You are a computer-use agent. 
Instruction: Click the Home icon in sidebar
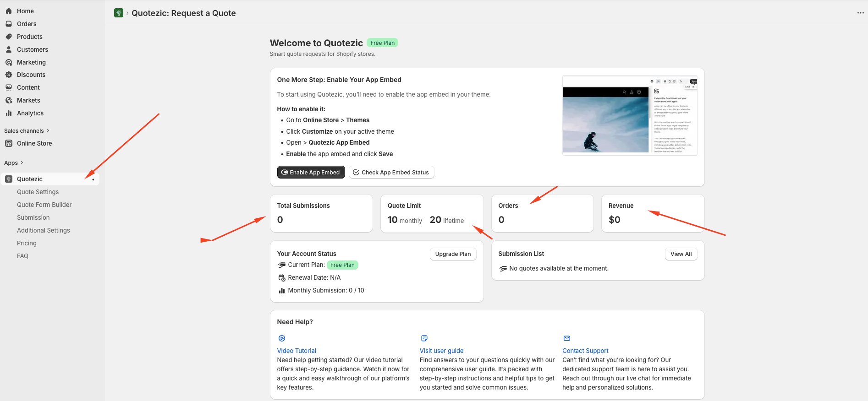9,11
